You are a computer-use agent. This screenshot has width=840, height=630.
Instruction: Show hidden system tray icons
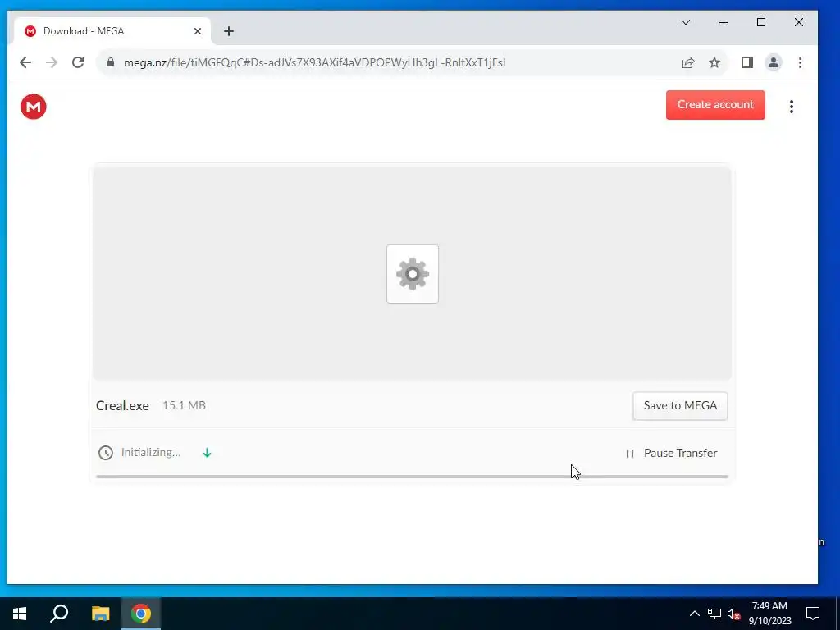point(694,614)
